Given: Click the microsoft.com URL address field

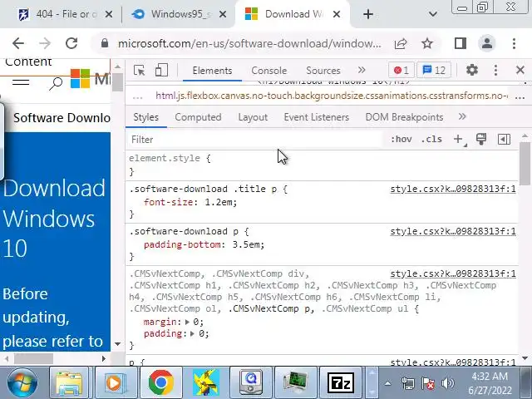Looking at the screenshot, I should [x=249, y=43].
